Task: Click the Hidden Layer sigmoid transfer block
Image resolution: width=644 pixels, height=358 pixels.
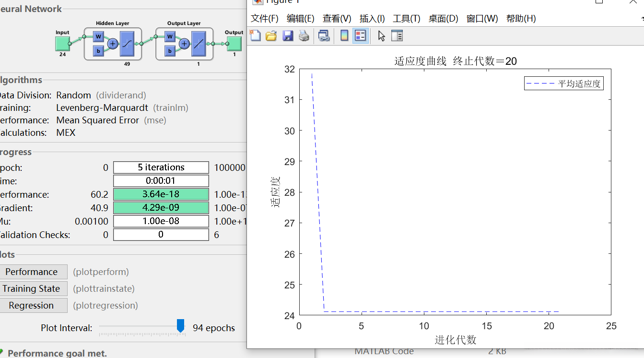Action: pyautogui.click(x=128, y=44)
